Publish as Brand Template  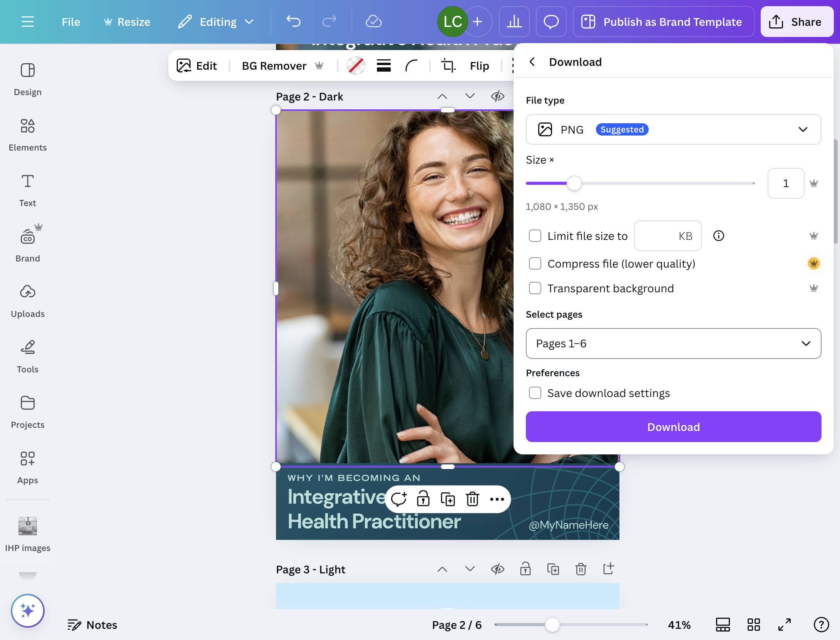pos(663,22)
